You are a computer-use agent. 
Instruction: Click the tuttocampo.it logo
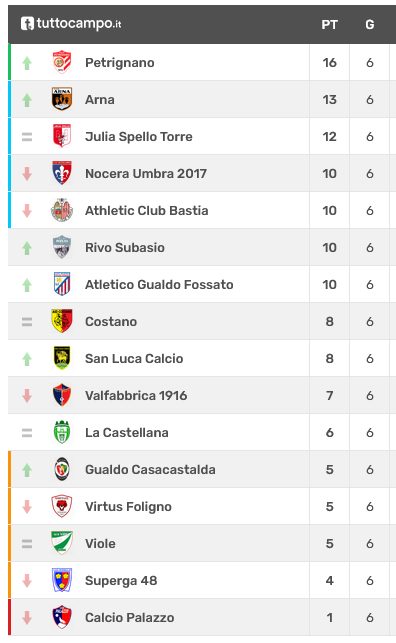71,23
